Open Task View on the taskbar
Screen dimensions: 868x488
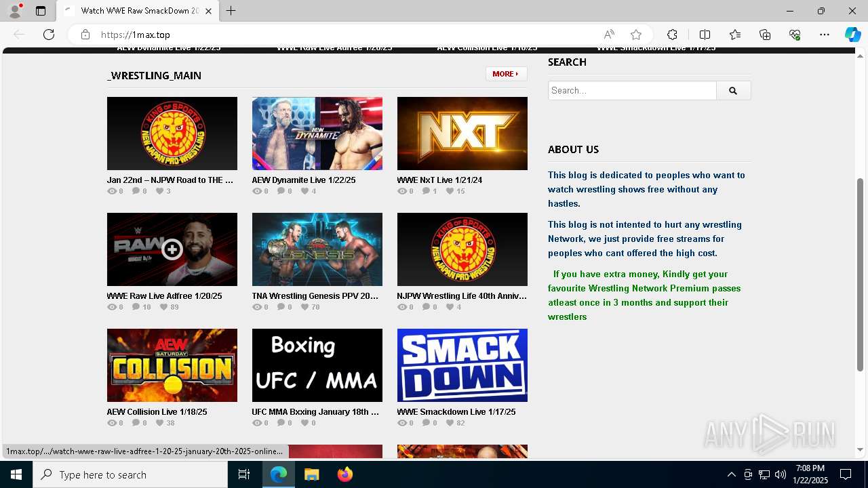[244, 474]
